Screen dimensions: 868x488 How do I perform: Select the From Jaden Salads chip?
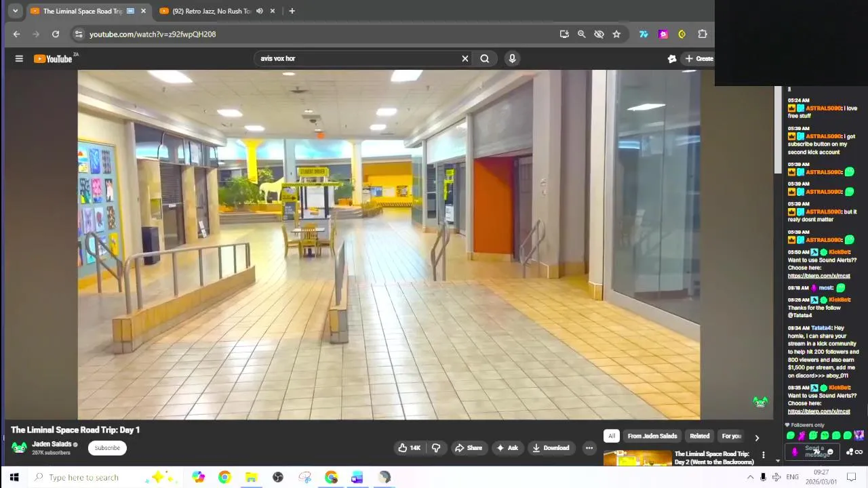tap(652, 436)
